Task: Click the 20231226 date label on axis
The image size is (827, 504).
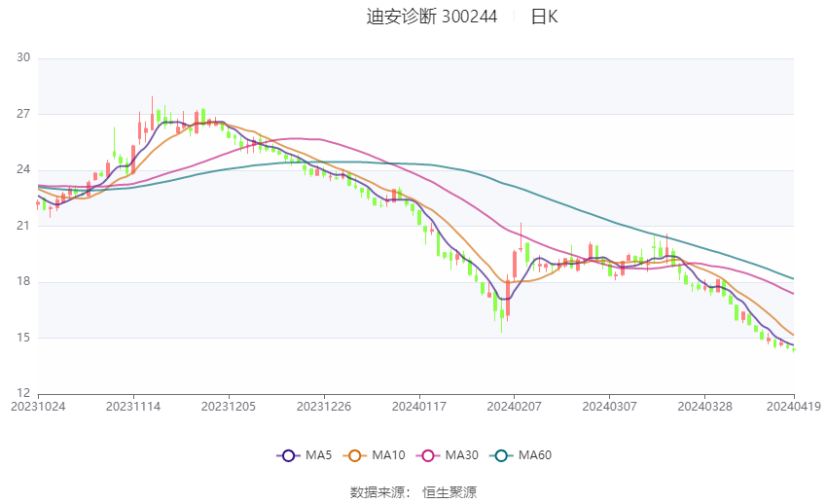Action: point(324,406)
